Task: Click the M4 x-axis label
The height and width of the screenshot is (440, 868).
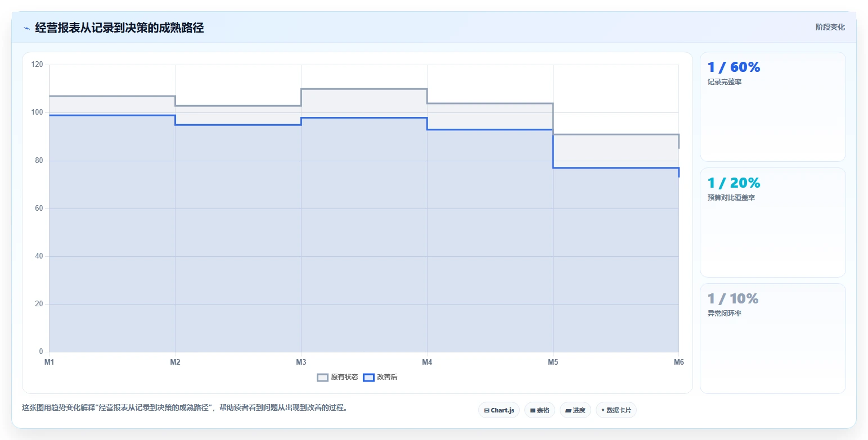Action: click(x=427, y=362)
